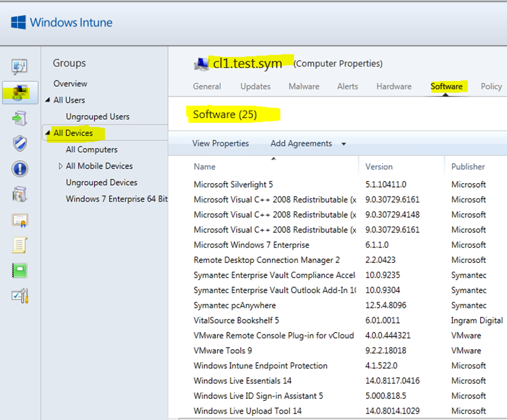Open the Alerts exclamation icon
Image resolution: width=507 pixels, height=420 pixels.
(x=20, y=169)
